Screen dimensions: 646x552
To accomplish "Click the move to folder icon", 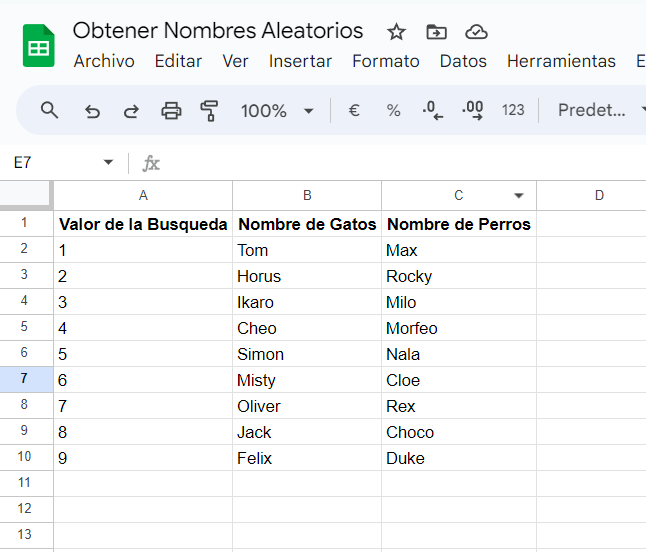I will click(436, 32).
